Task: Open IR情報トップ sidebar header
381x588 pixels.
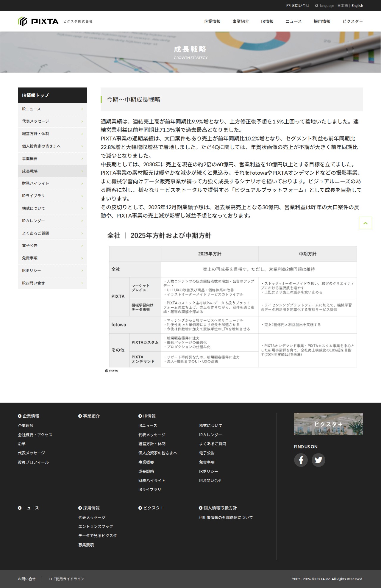Action: (52, 95)
